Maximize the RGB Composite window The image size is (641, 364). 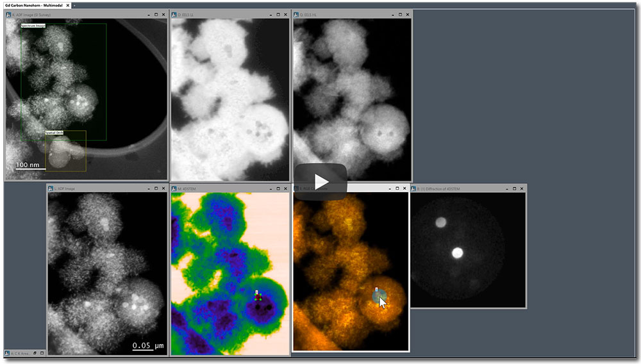tap(397, 189)
